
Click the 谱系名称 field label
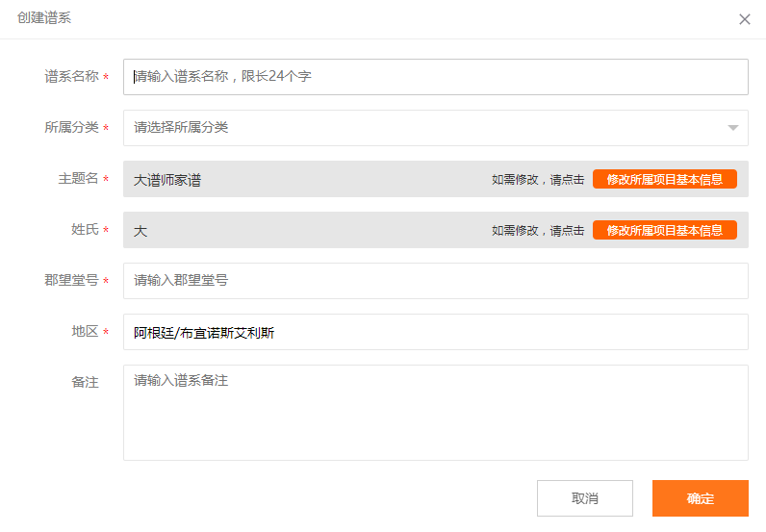71,76
